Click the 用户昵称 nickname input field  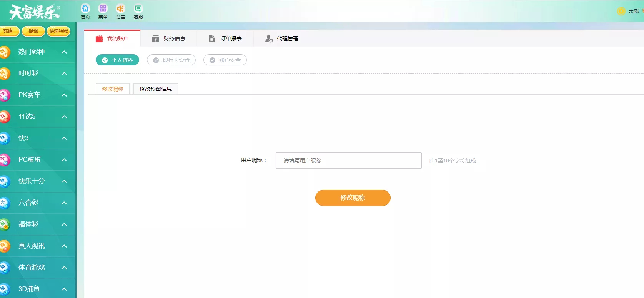pyautogui.click(x=348, y=161)
